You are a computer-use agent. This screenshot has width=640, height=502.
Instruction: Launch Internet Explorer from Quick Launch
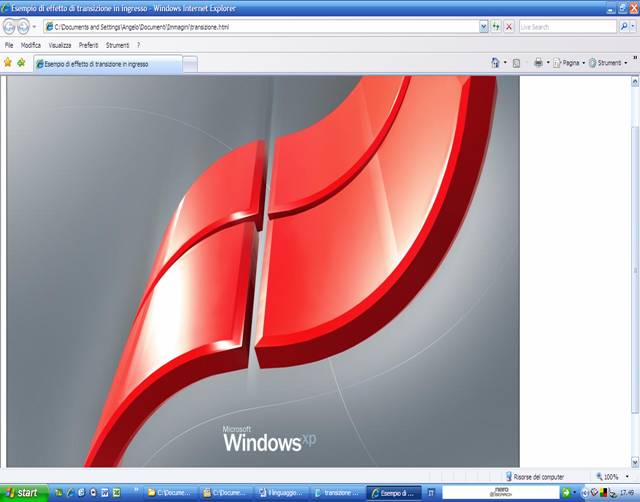coord(70,493)
